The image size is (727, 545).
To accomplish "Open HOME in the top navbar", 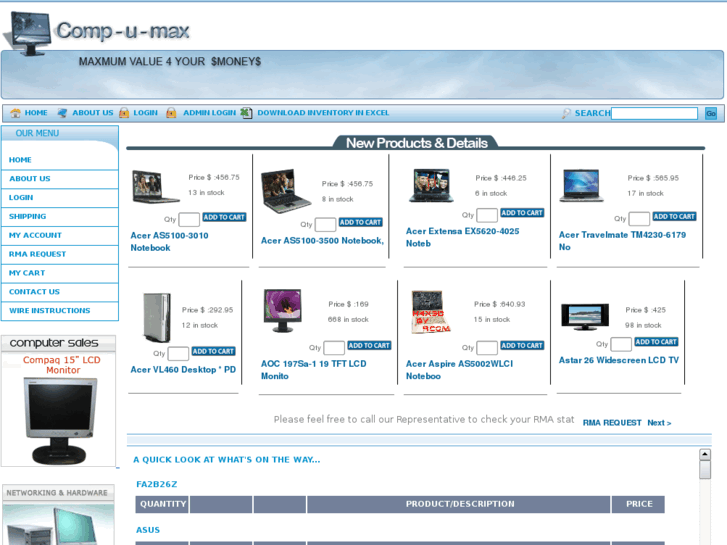I will click(36, 113).
